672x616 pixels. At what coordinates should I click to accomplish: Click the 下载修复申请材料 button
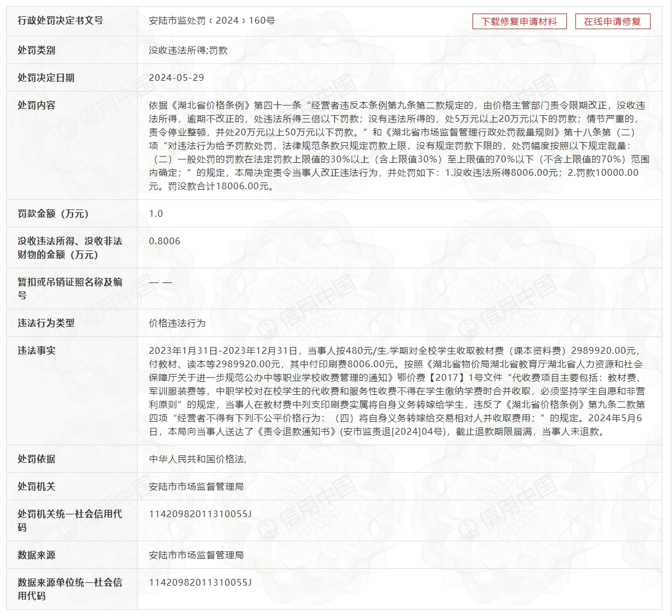tap(519, 21)
